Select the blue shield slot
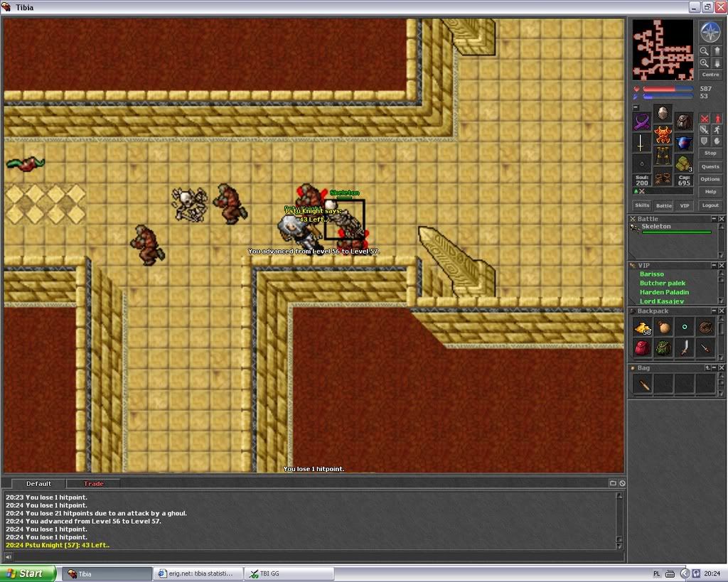This screenshot has width=728, height=582. pyautogui.click(x=684, y=143)
